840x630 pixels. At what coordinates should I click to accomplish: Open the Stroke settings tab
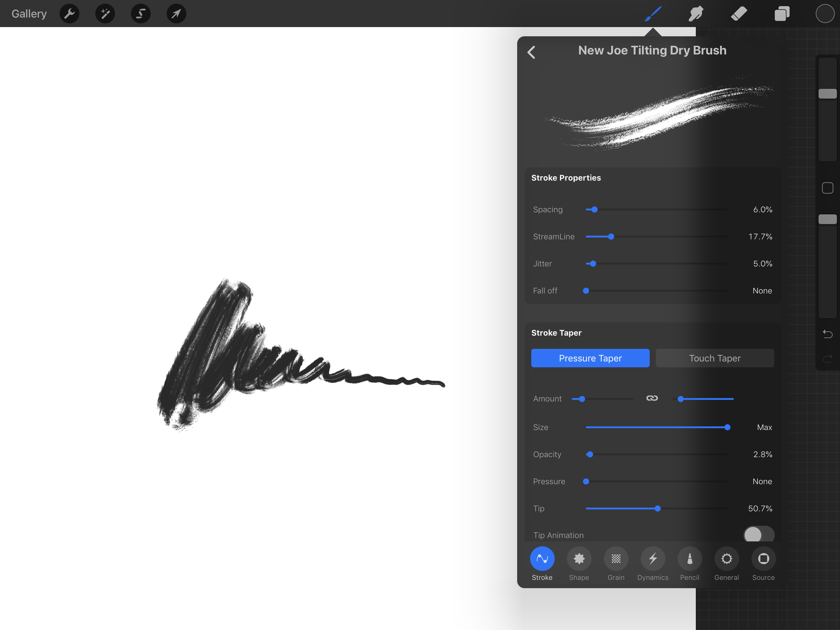point(542,564)
